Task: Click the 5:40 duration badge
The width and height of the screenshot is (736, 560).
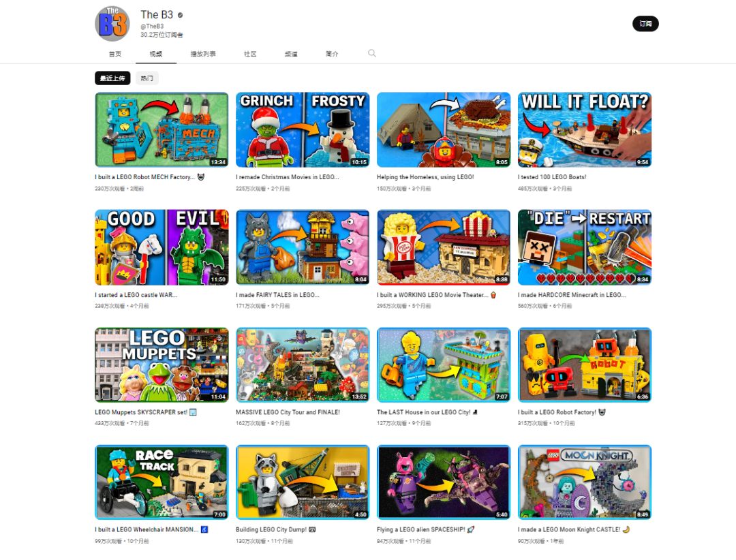Action: pyautogui.click(x=502, y=514)
